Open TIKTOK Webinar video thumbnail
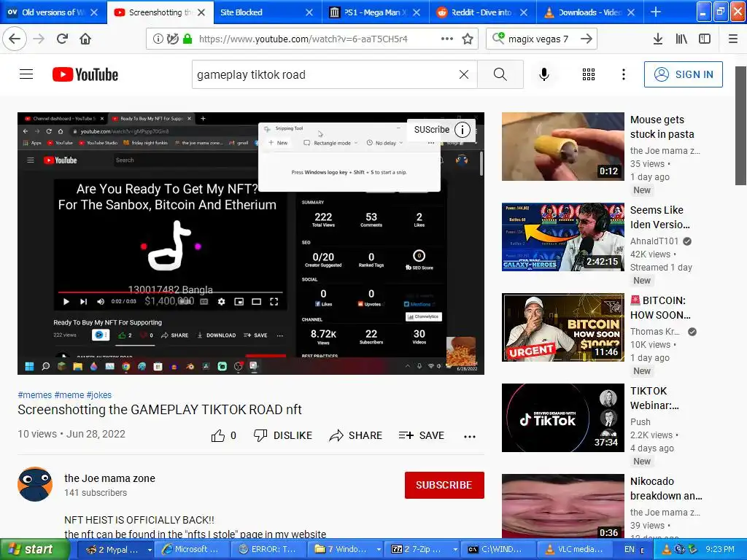Image resolution: width=747 pixels, height=560 pixels. coord(562,418)
